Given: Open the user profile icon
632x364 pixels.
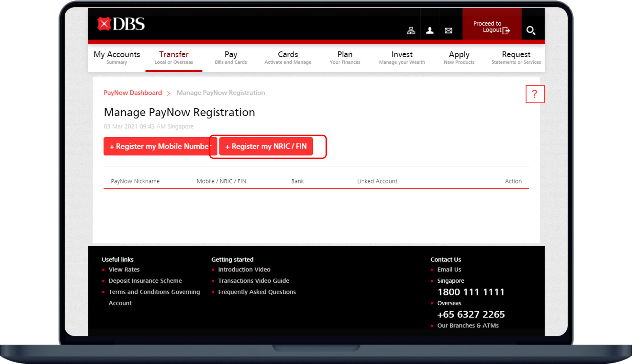Looking at the screenshot, I should [x=430, y=30].
